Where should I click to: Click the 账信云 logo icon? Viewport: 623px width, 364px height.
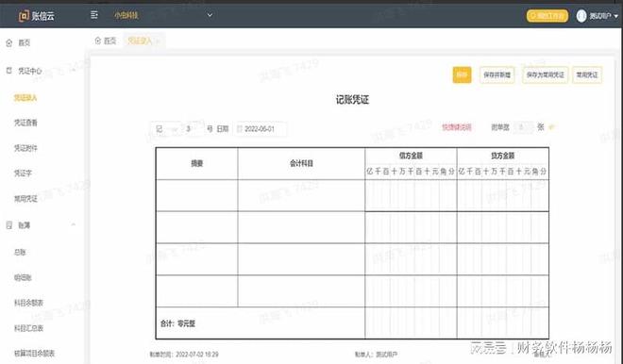24,15
